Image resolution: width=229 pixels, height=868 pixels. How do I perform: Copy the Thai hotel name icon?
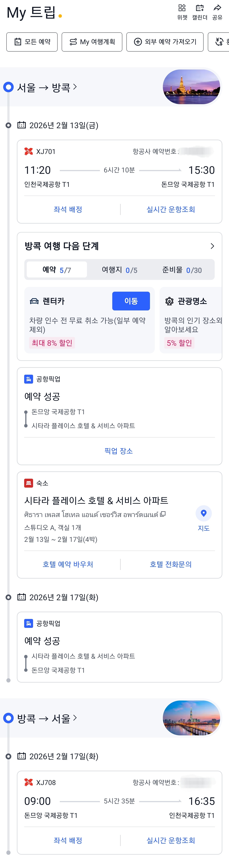click(163, 514)
